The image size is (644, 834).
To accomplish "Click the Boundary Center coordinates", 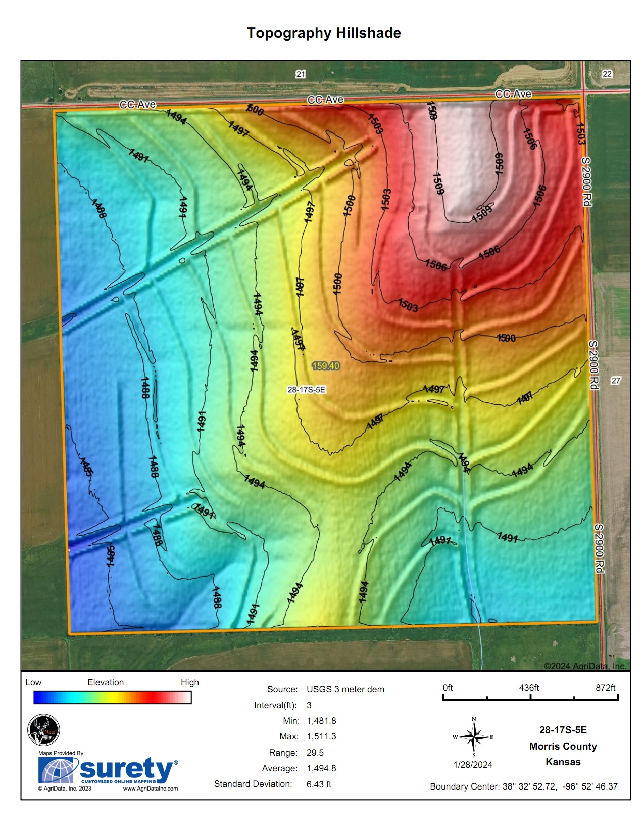I will [524, 786].
